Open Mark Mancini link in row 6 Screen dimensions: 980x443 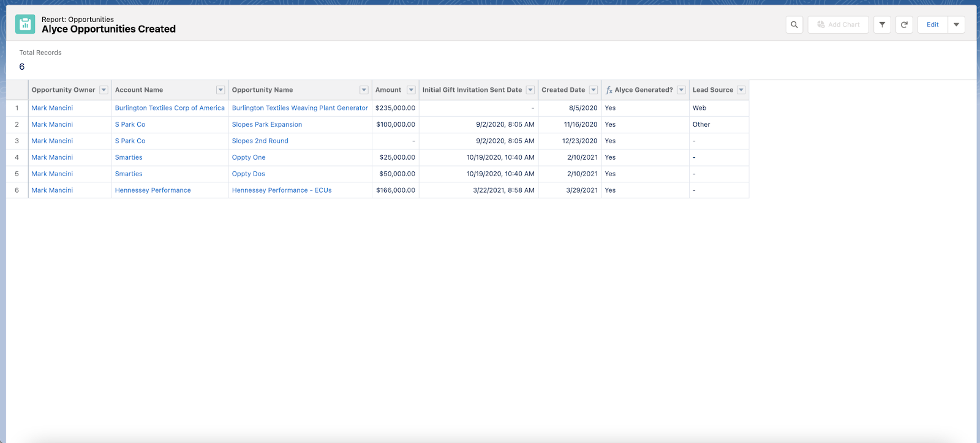click(52, 190)
